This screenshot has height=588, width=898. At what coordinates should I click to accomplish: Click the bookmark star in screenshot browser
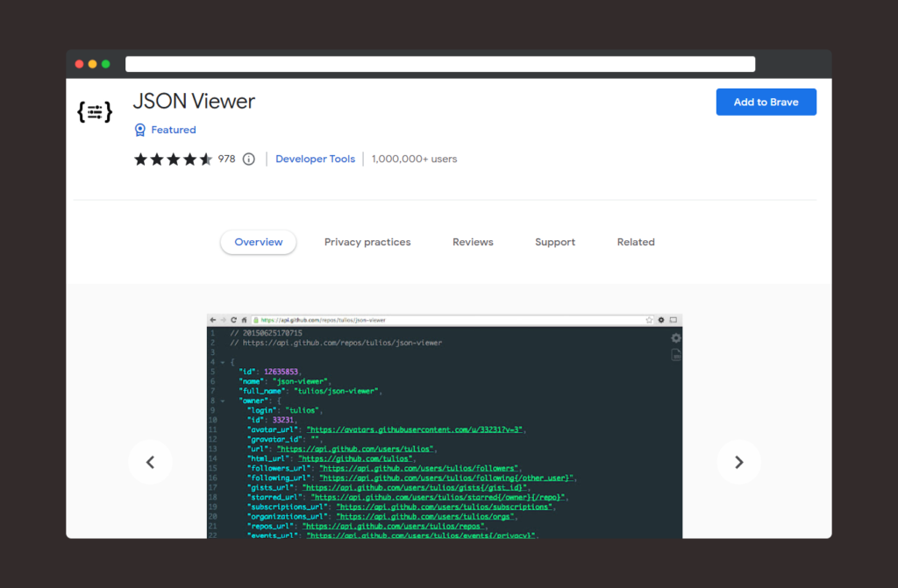pos(649,320)
